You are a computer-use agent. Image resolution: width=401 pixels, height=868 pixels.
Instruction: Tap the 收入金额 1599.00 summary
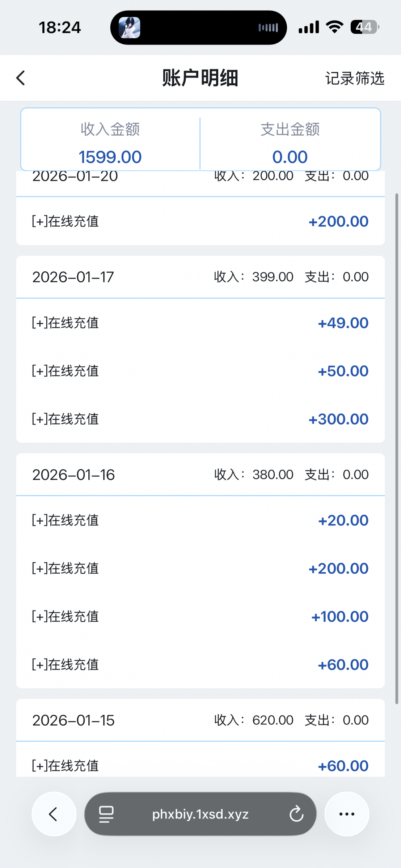click(110, 143)
